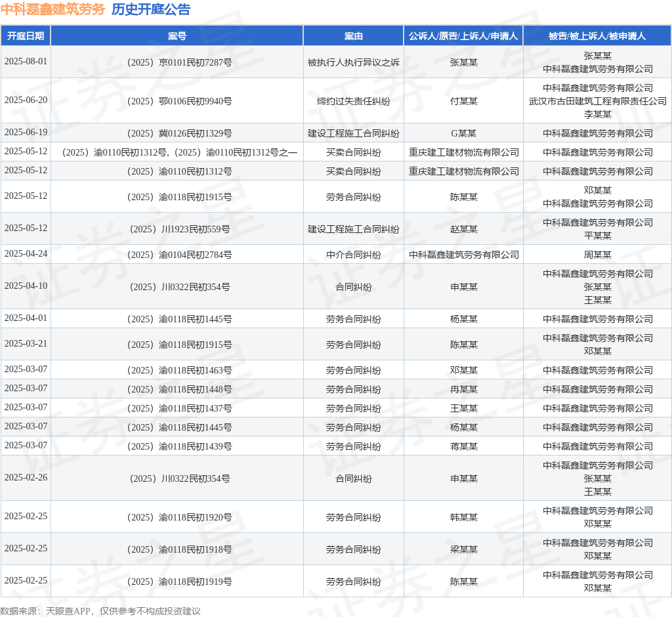Open case (2025)京0101民初7287号

tap(180, 62)
